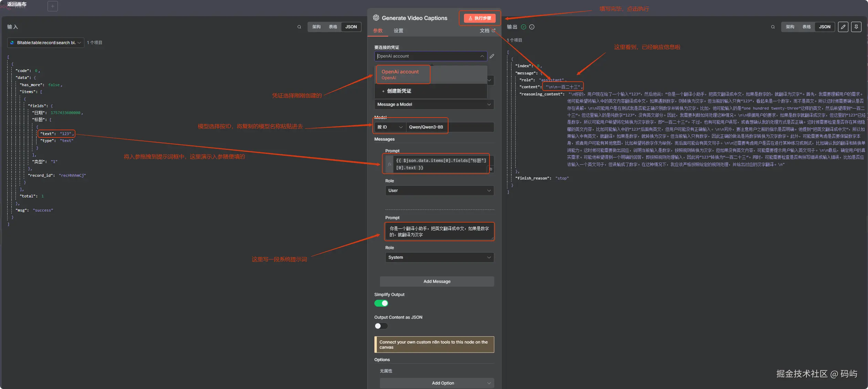The image size is (868, 389).
Task: Open the User role dropdown
Action: [x=439, y=191]
